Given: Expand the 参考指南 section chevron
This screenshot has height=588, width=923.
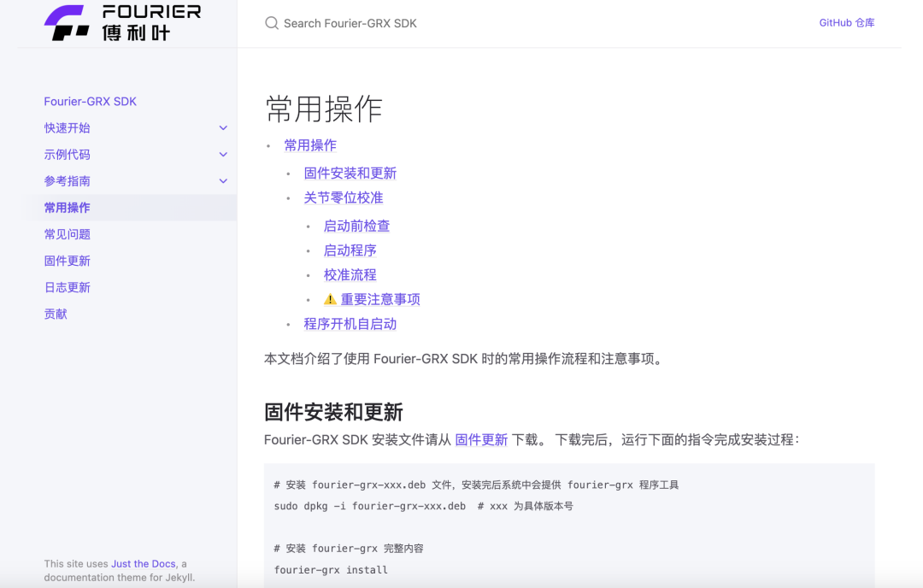Looking at the screenshot, I should (223, 180).
